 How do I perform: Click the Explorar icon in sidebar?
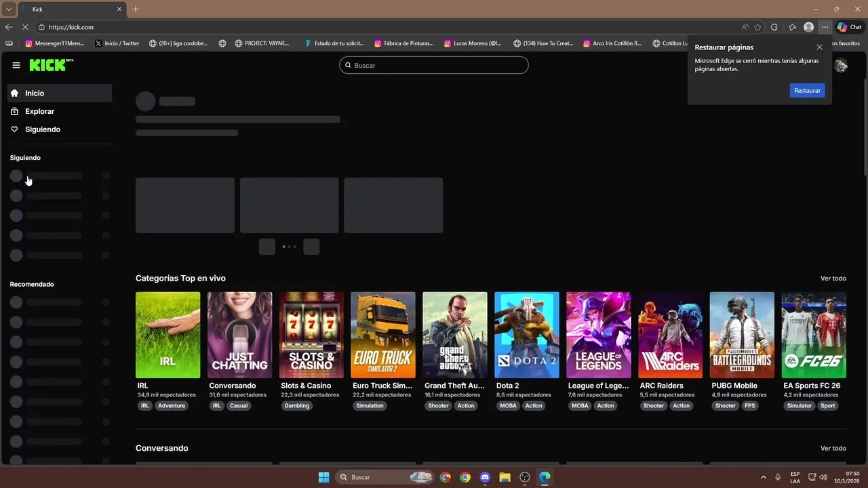[x=15, y=111]
